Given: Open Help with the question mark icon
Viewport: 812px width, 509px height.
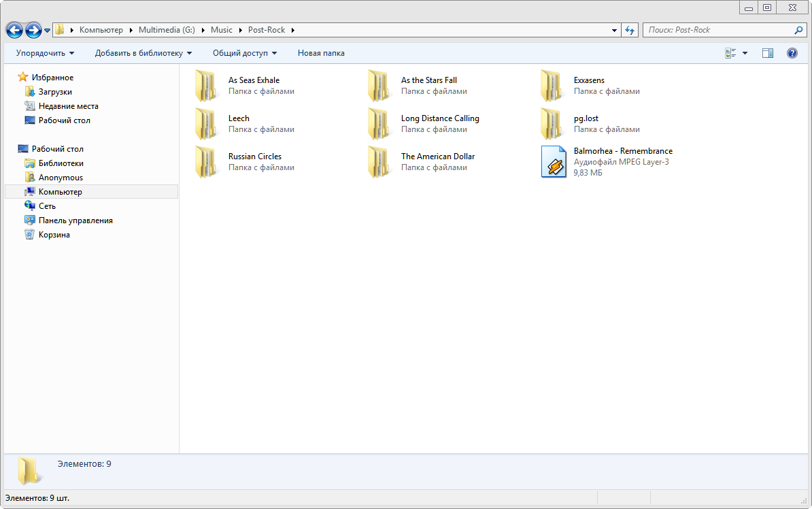Looking at the screenshot, I should pos(792,53).
